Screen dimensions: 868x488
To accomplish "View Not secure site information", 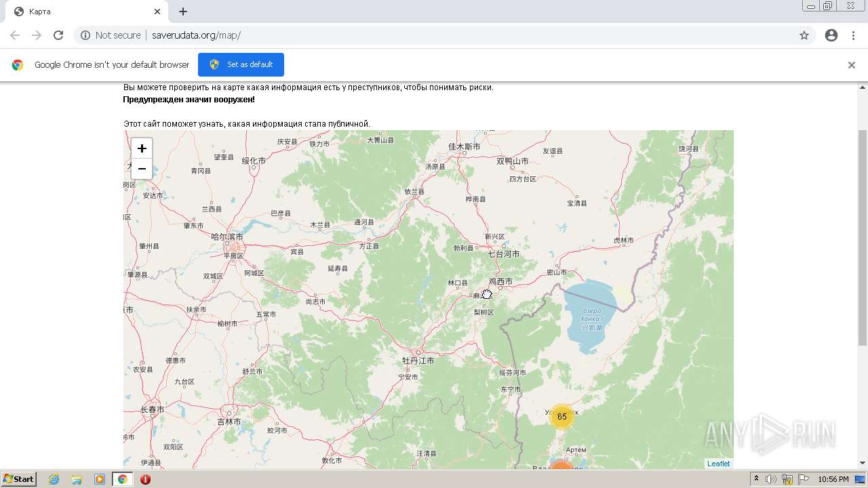I will (x=111, y=35).
